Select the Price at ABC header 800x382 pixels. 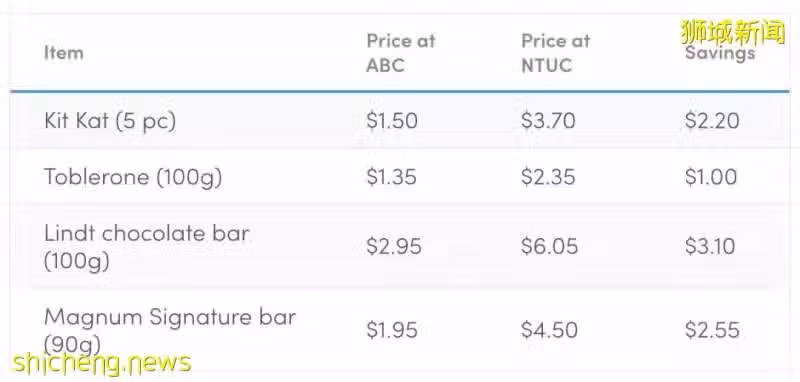pyautogui.click(x=401, y=53)
